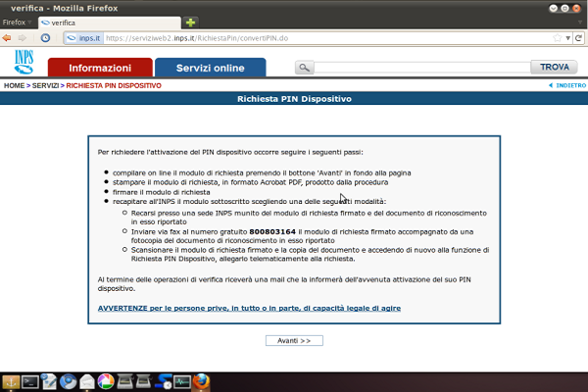Image resolution: width=588 pixels, height=392 pixels.
Task: Click SERVIZI in the breadcrumb
Action: [45, 86]
